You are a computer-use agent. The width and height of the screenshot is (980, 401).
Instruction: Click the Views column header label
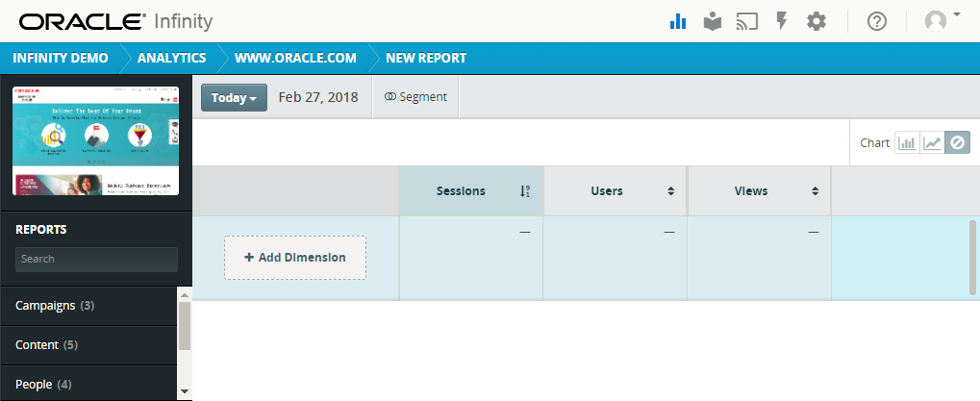pos(751,191)
